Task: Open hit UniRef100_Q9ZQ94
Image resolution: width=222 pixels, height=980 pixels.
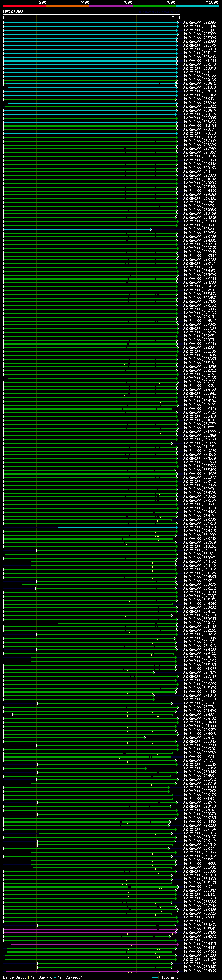Action: 199,27
